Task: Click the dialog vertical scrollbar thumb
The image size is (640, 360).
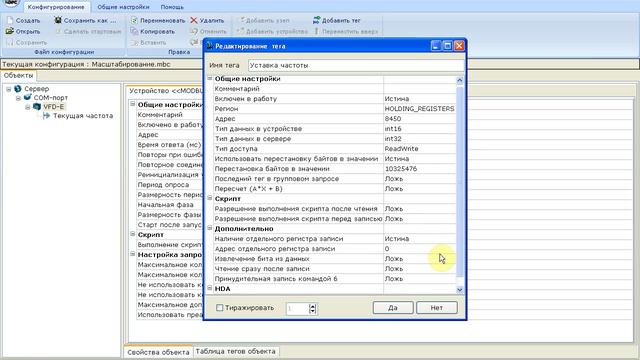Action: pos(460,182)
